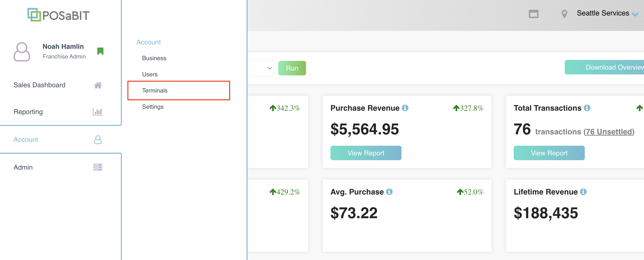Click View Report under Purchase Revenue
The height and width of the screenshot is (260, 644).
(x=366, y=153)
